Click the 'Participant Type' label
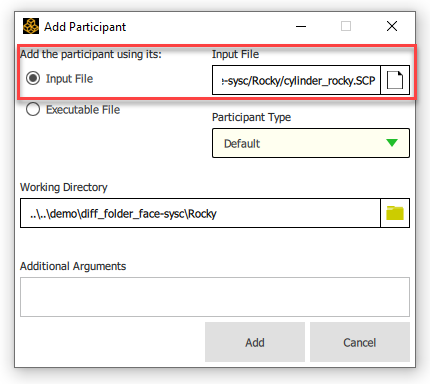430x384 pixels. 251,117
